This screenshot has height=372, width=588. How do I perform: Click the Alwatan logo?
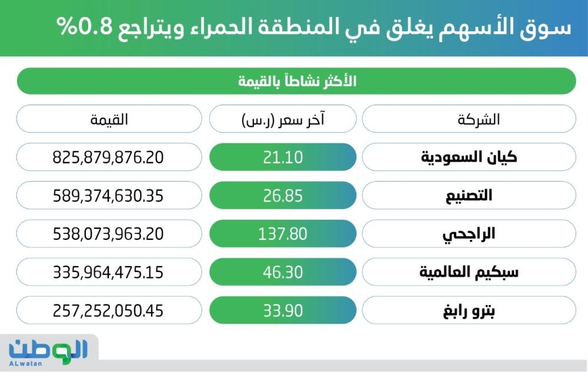[48, 350]
